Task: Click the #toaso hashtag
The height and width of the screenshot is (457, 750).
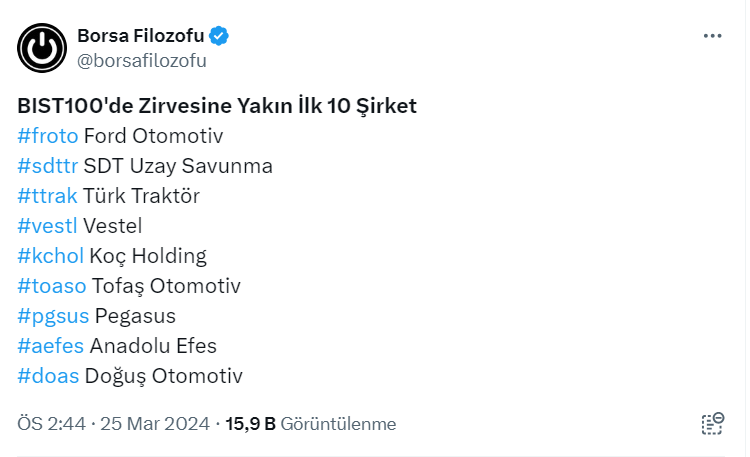Action: point(51,286)
